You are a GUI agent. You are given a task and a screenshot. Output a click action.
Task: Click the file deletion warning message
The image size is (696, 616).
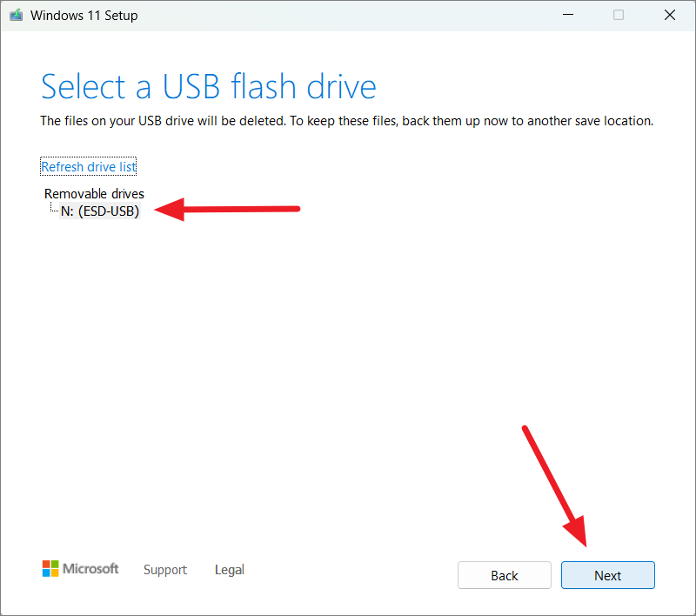click(346, 121)
